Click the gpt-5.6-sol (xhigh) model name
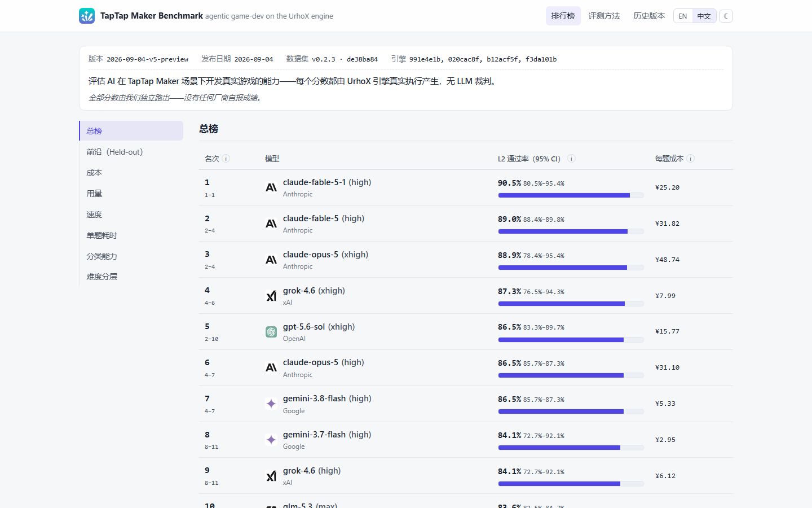 [319, 327]
